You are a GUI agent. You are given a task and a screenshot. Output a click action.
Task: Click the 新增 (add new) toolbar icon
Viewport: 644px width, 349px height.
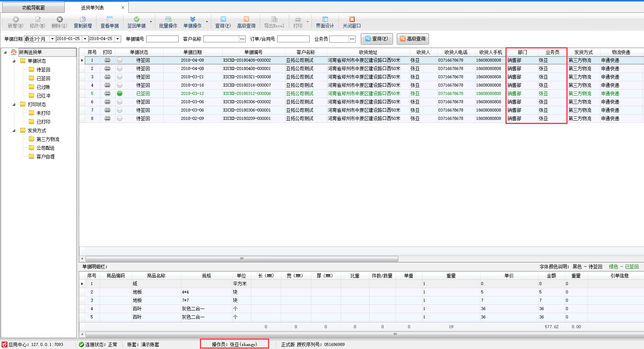point(16,19)
